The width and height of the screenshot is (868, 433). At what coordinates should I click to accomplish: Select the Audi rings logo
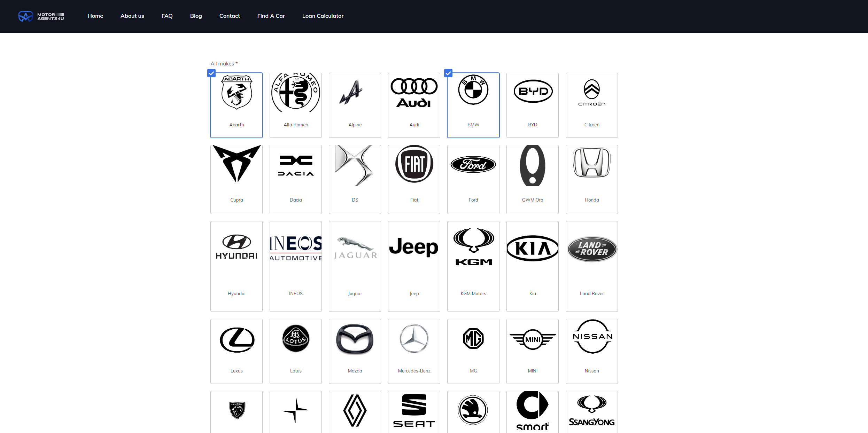pos(414,93)
